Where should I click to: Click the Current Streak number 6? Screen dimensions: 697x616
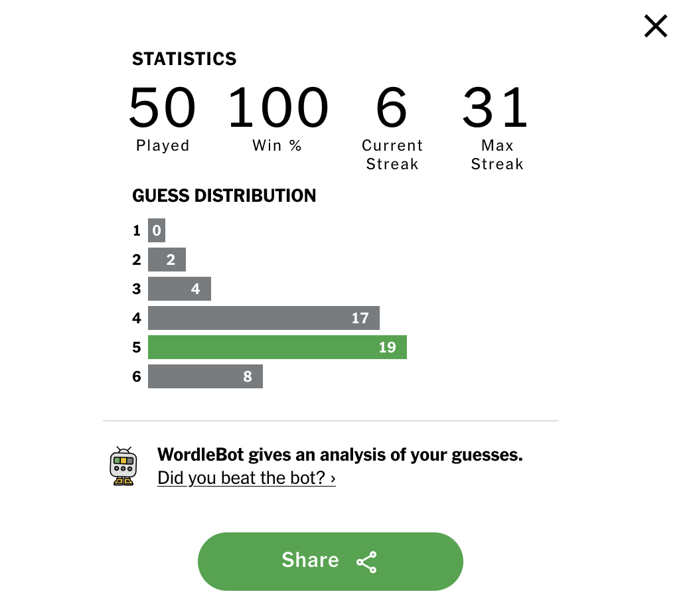point(392,107)
